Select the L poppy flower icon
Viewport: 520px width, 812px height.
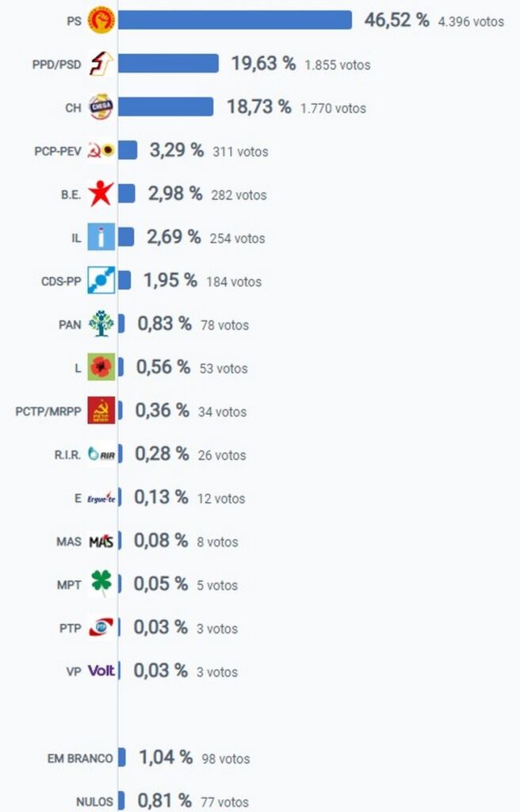(101, 367)
